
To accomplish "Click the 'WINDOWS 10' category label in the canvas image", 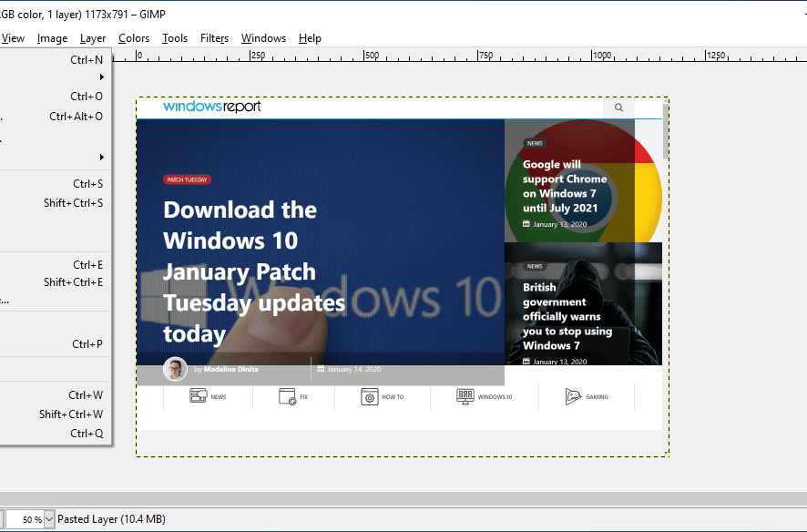I will tap(495, 396).
